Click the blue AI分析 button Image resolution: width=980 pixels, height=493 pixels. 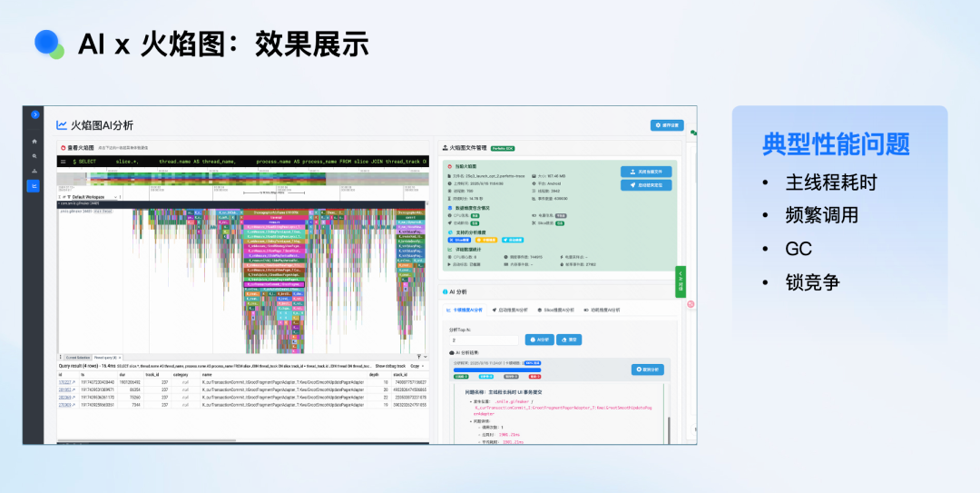pyautogui.click(x=540, y=340)
